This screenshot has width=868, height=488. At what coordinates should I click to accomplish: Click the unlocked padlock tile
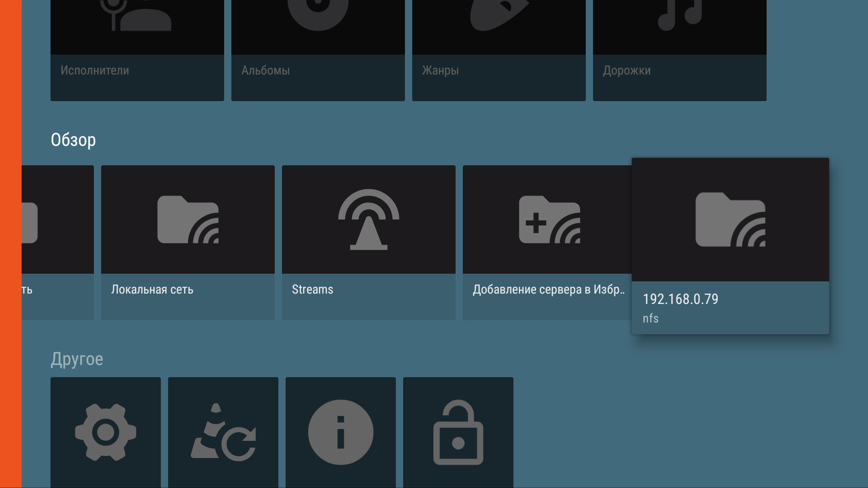(458, 432)
